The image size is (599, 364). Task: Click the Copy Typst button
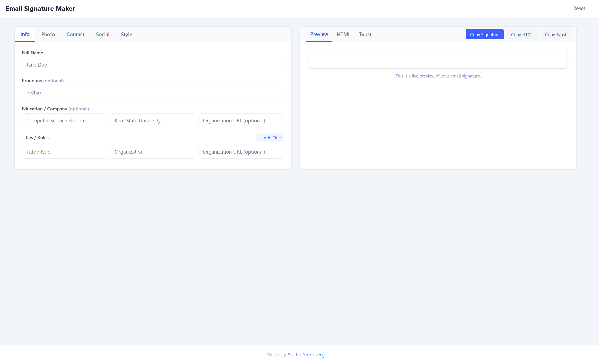(x=556, y=34)
